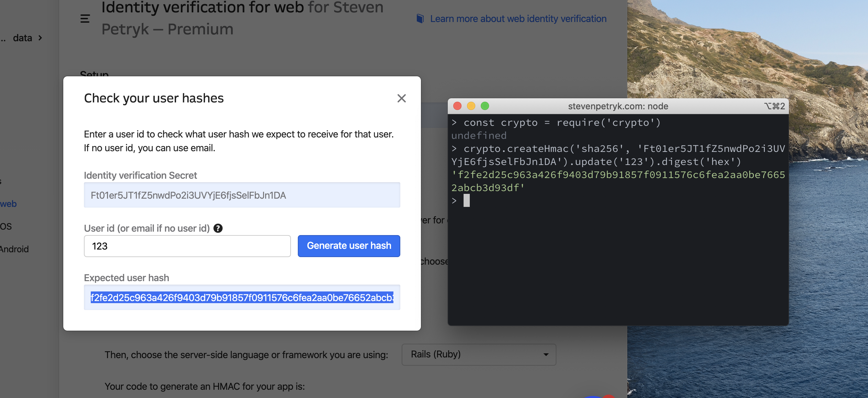The width and height of the screenshot is (868, 398).
Task: Click the help question mark icon
Action: click(218, 228)
